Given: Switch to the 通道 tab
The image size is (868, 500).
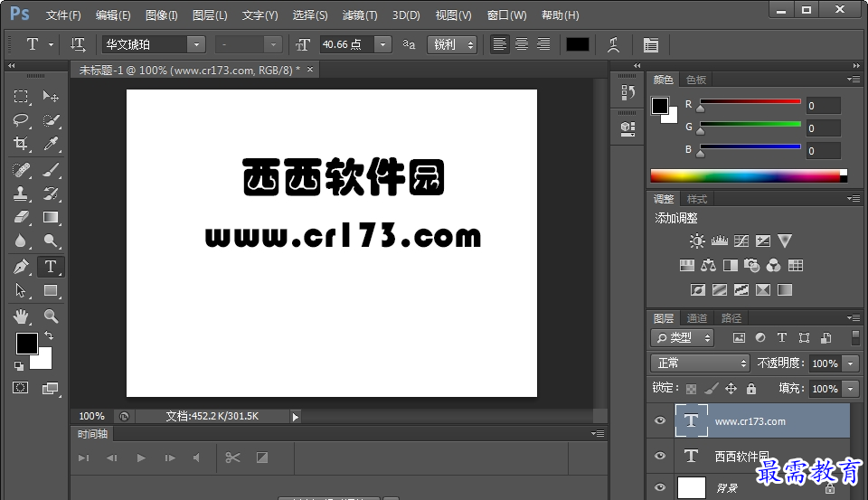Looking at the screenshot, I should (x=696, y=318).
